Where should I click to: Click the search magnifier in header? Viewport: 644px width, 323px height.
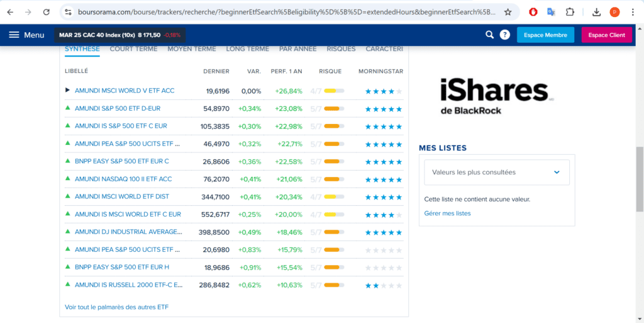click(489, 35)
